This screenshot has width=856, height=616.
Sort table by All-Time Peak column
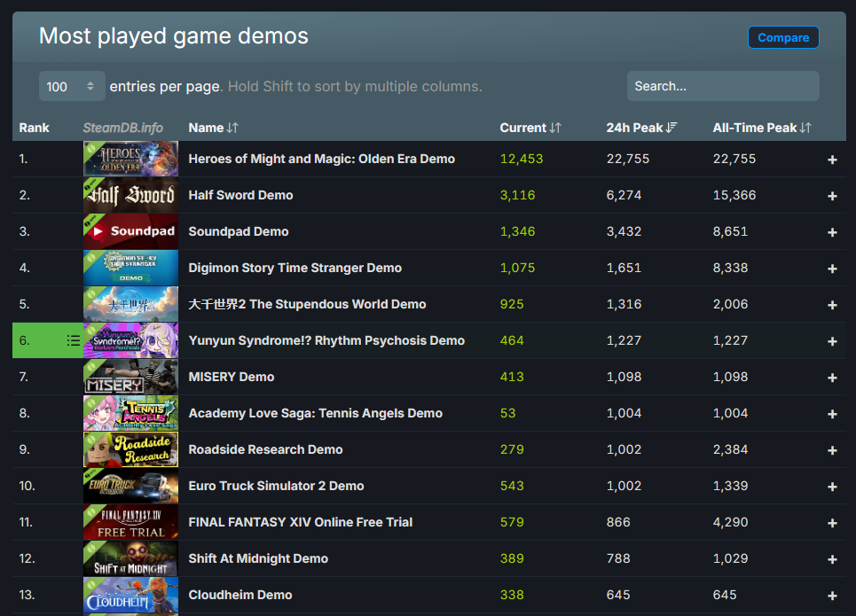pyautogui.click(x=762, y=128)
